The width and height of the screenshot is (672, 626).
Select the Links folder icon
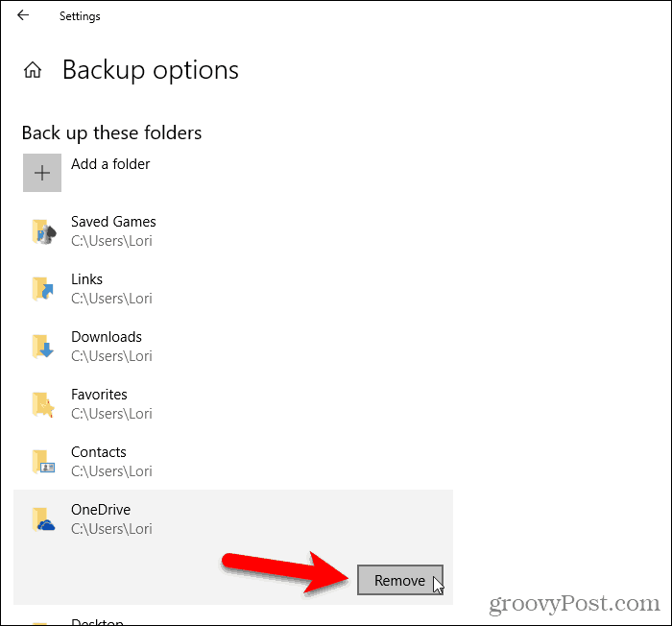(43, 289)
